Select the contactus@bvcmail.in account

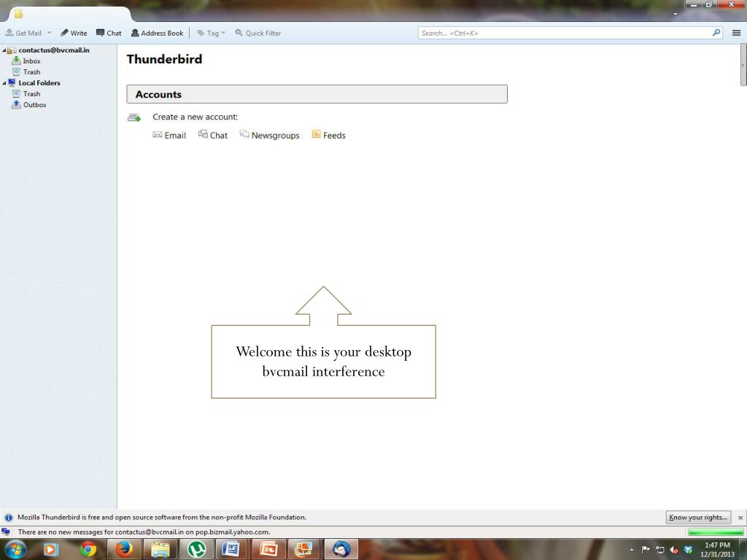click(x=54, y=50)
